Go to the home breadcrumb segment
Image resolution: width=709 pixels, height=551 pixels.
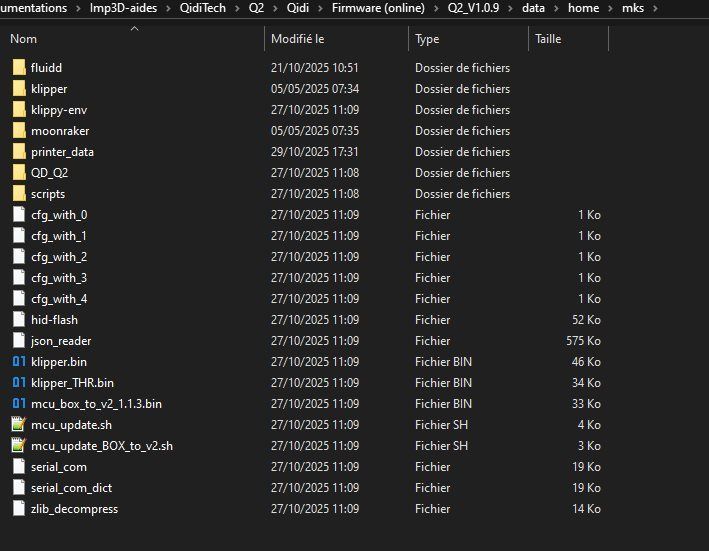point(582,8)
